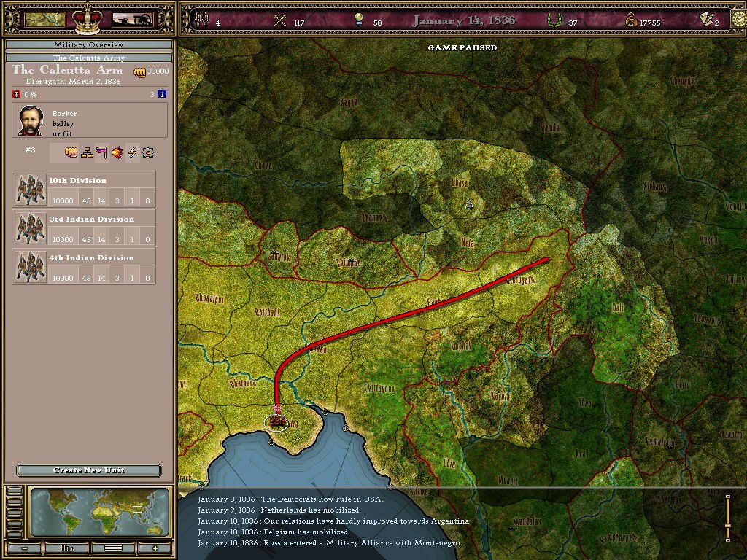Select the organization chart icon
Viewport: 747px width, 560px height.
(87, 152)
